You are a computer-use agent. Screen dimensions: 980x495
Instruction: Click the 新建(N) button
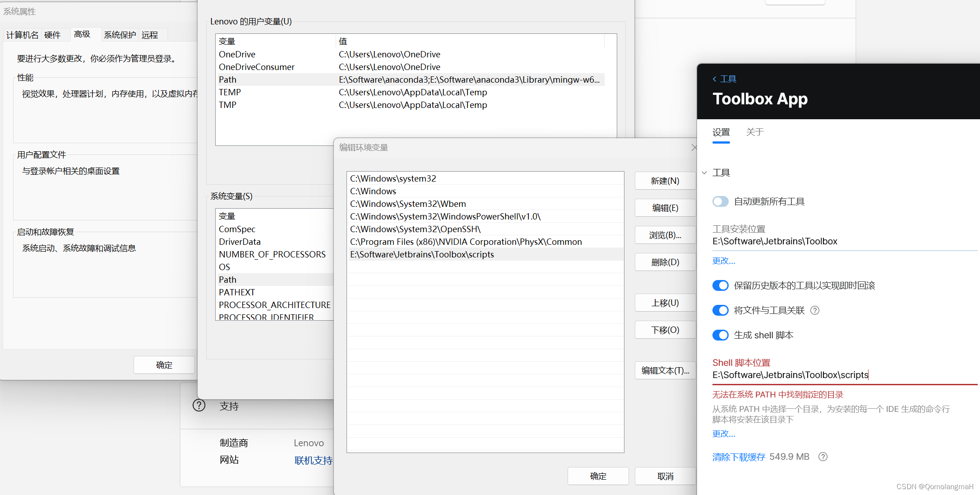pyautogui.click(x=665, y=181)
